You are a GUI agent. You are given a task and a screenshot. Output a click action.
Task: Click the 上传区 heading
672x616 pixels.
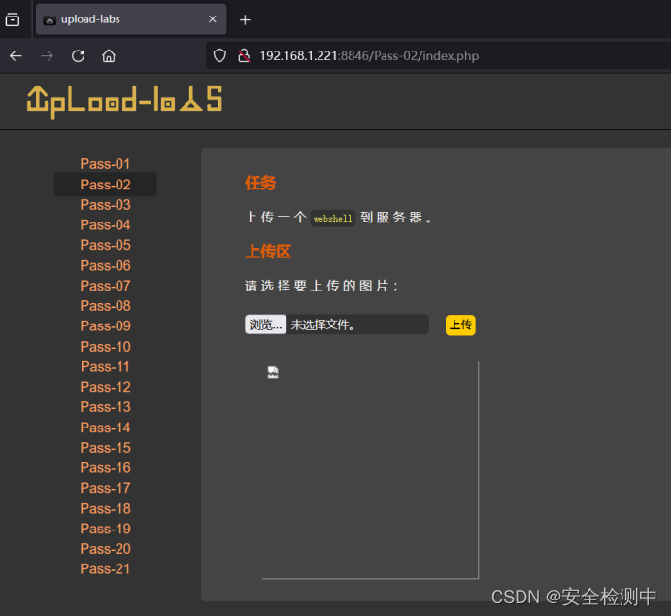(x=268, y=252)
